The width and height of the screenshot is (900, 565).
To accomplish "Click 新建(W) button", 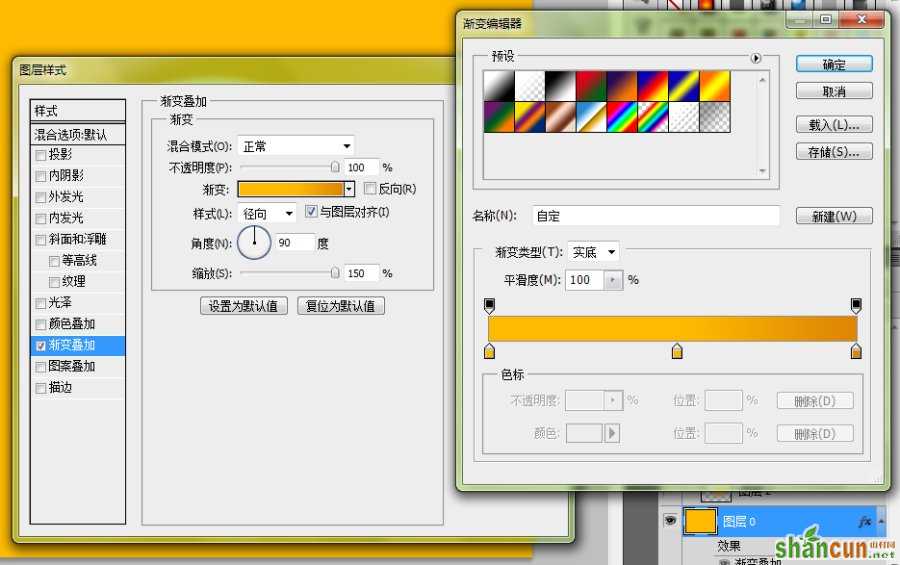I will point(834,216).
